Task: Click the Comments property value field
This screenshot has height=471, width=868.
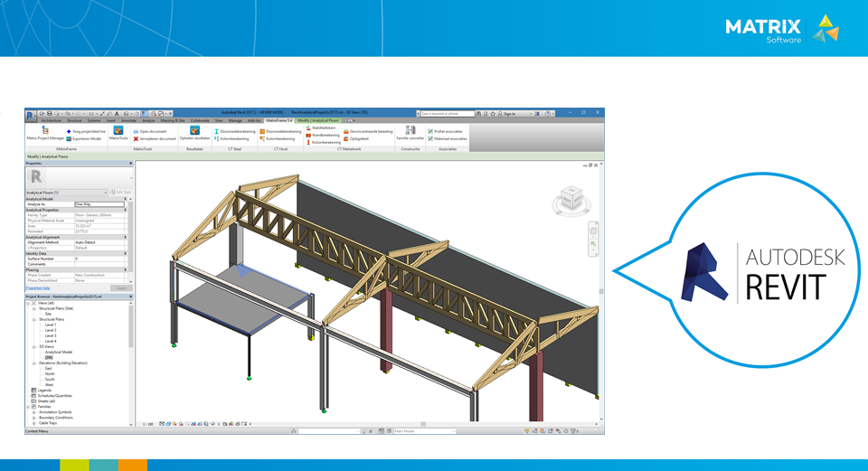Action: point(99,265)
